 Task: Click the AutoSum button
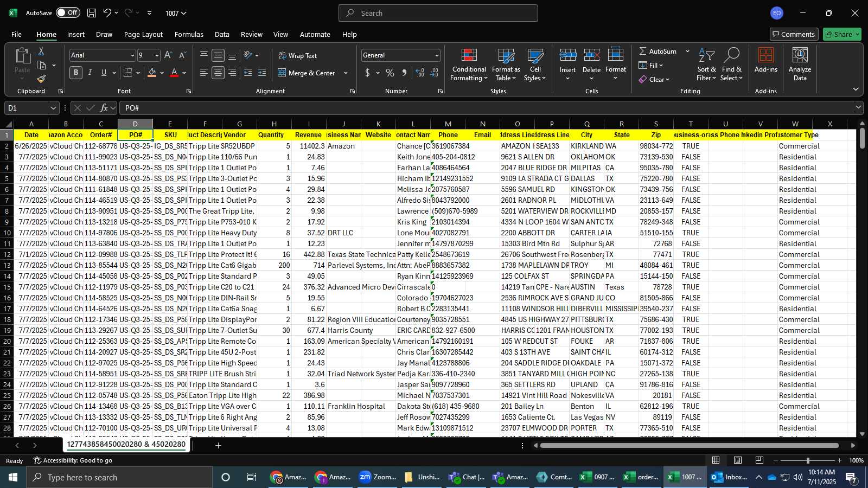tap(658, 51)
